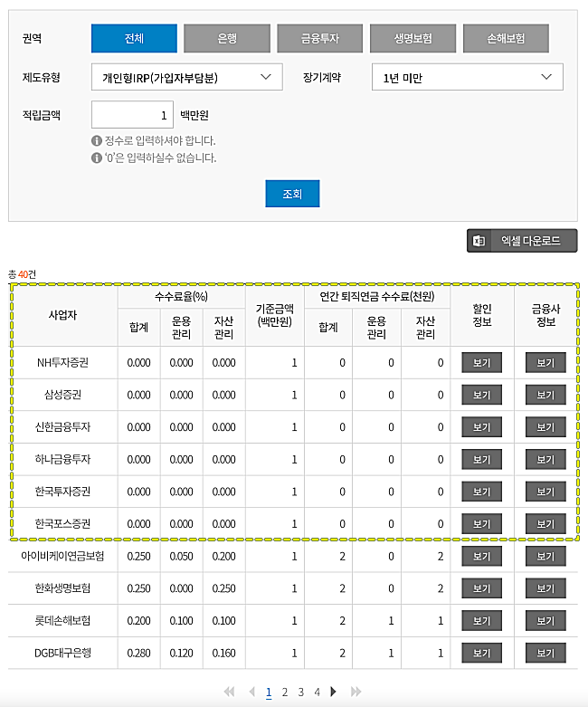View 할인정보 for DGB대구은행

[x=481, y=653]
